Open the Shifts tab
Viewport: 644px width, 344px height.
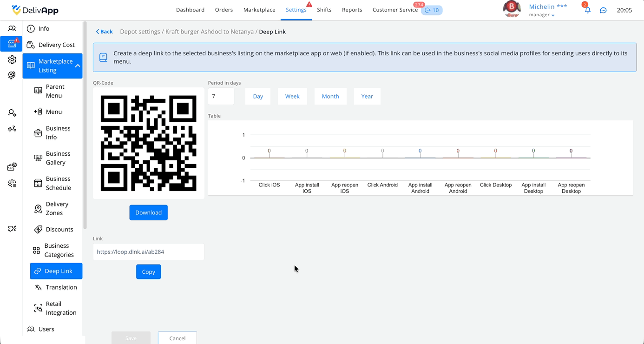[324, 10]
